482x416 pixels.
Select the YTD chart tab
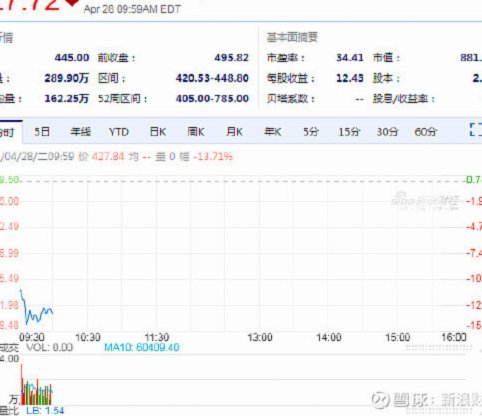(119, 132)
